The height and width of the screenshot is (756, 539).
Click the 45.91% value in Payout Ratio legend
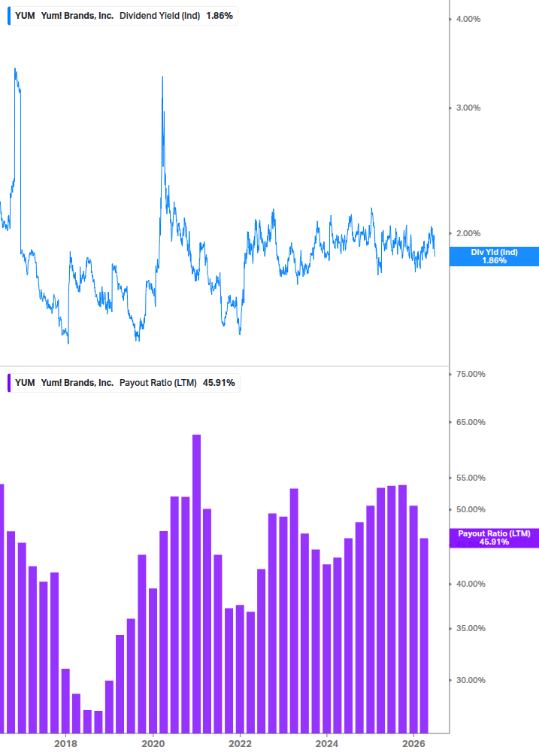click(219, 383)
